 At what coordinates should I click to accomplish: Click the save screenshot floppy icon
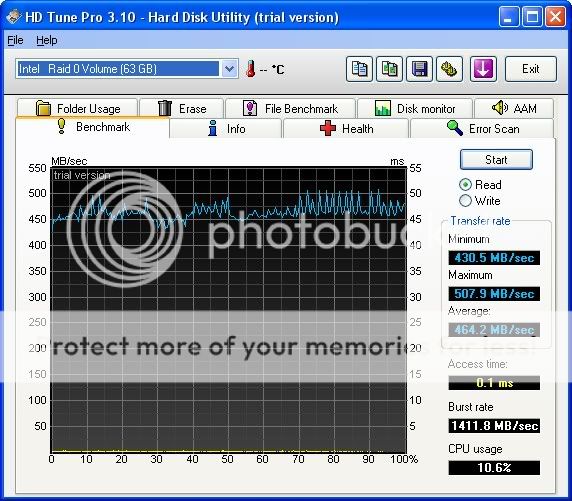tap(420, 69)
